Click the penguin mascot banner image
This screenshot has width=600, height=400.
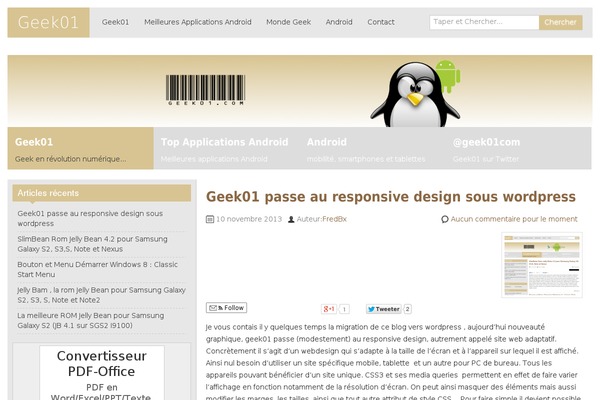point(414,95)
